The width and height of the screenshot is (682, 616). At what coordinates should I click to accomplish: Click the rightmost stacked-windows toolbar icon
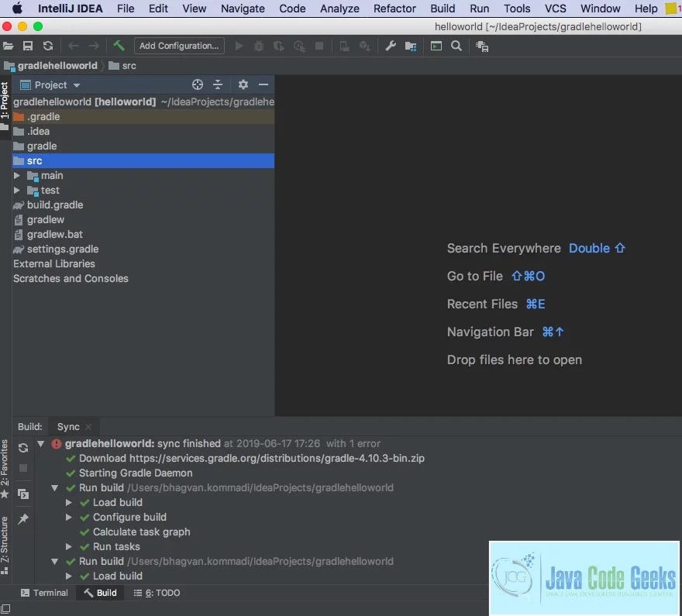[x=482, y=46]
